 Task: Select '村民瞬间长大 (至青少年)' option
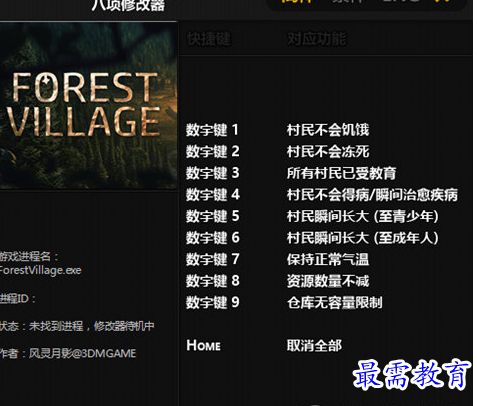(x=363, y=216)
